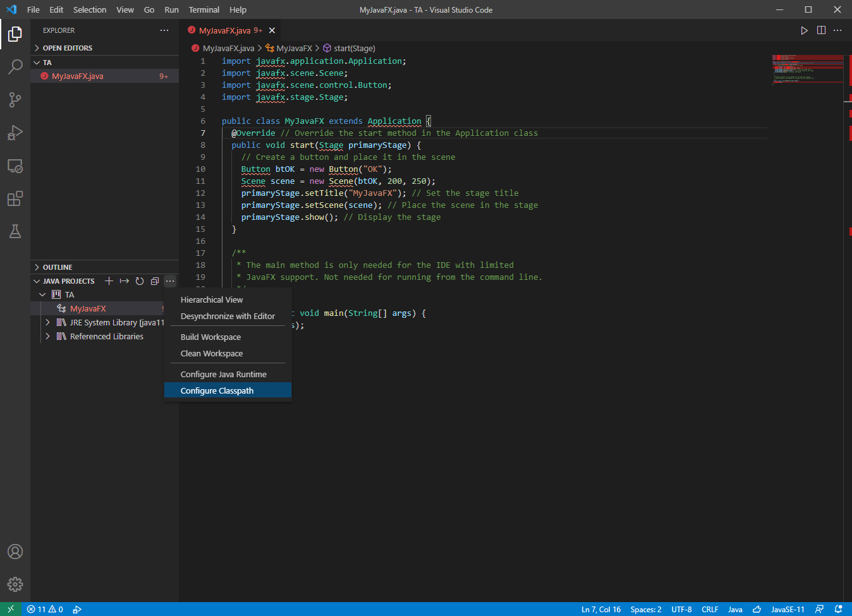Select Configure Java Runtime
852x616 pixels.
[x=228, y=375]
